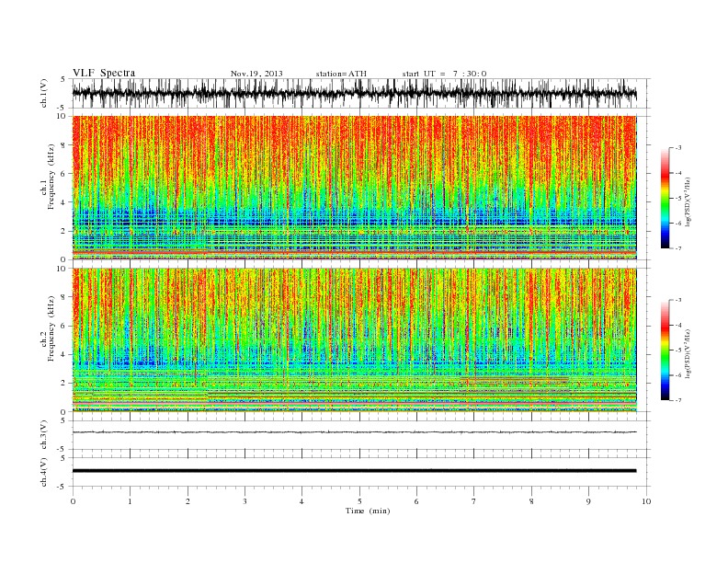Click the ch.3 flat waveform trace

pyautogui.click(x=354, y=432)
